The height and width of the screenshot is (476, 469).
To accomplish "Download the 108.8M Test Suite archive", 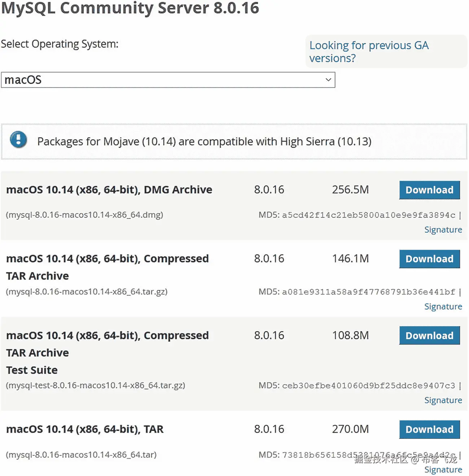I will pos(429,336).
